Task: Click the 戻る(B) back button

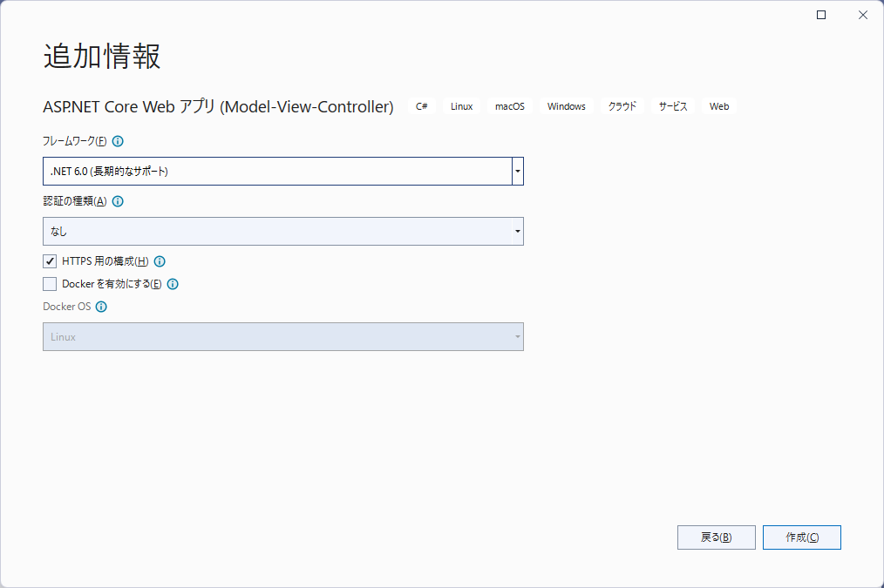Action: [x=716, y=537]
